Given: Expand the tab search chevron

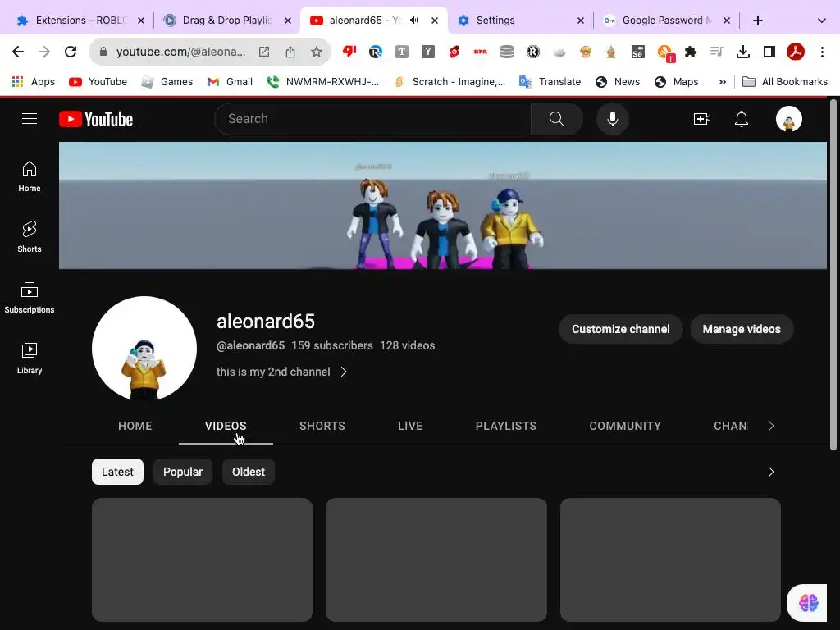Looking at the screenshot, I should point(822,21).
